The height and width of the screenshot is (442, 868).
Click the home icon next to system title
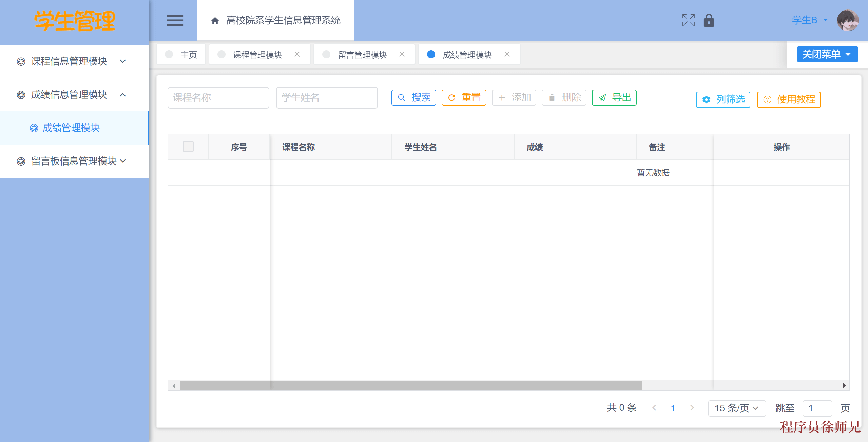coord(215,20)
